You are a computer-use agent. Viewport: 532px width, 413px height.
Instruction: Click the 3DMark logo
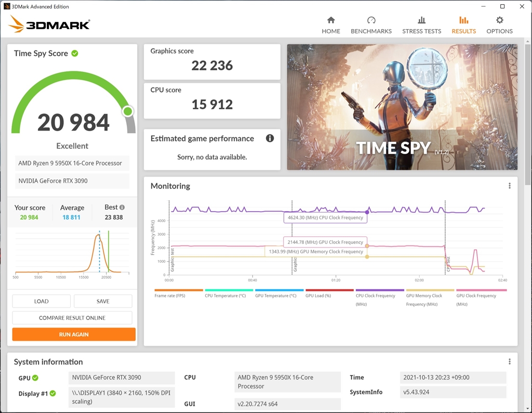point(49,24)
